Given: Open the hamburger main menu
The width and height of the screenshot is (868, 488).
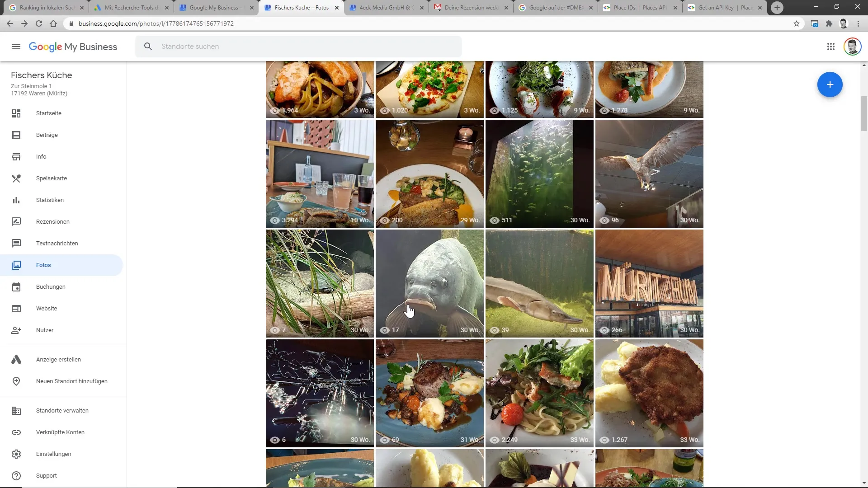Looking at the screenshot, I should tap(16, 47).
